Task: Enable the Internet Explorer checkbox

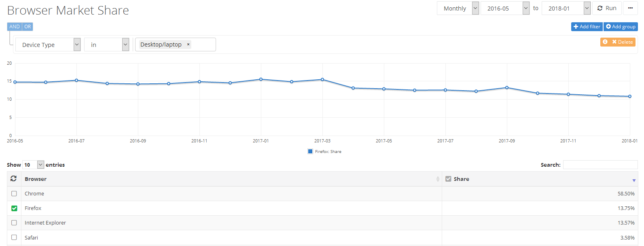Action: tap(14, 223)
